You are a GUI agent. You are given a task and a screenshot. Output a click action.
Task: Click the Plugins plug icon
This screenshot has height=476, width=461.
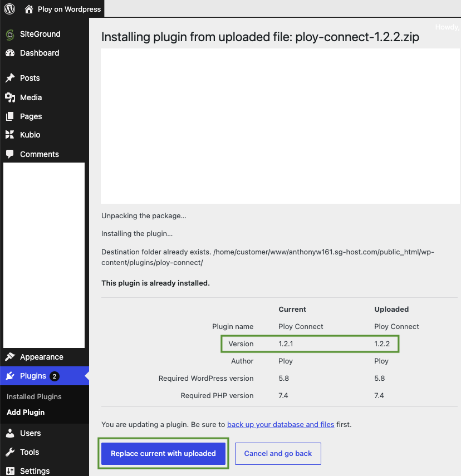[x=10, y=376]
